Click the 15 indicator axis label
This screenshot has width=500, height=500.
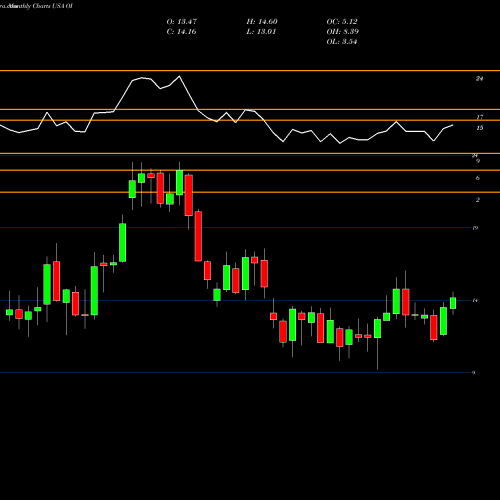click(x=479, y=128)
